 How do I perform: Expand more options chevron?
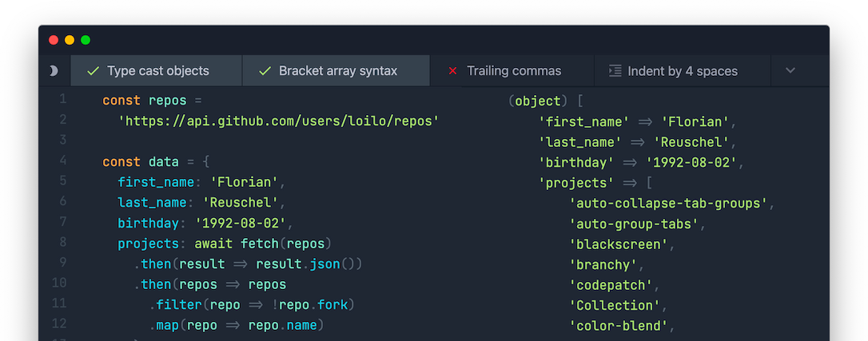[790, 71]
